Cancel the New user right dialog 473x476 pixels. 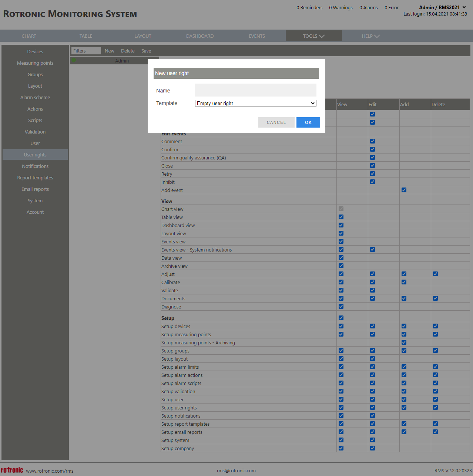pyautogui.click(x=276, y=122)
